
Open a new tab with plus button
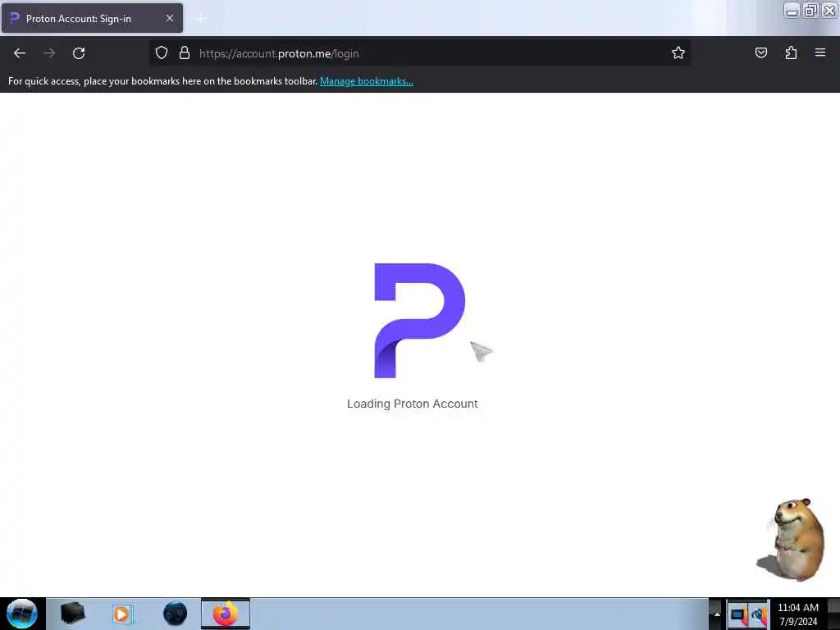[x=200, y=19]
